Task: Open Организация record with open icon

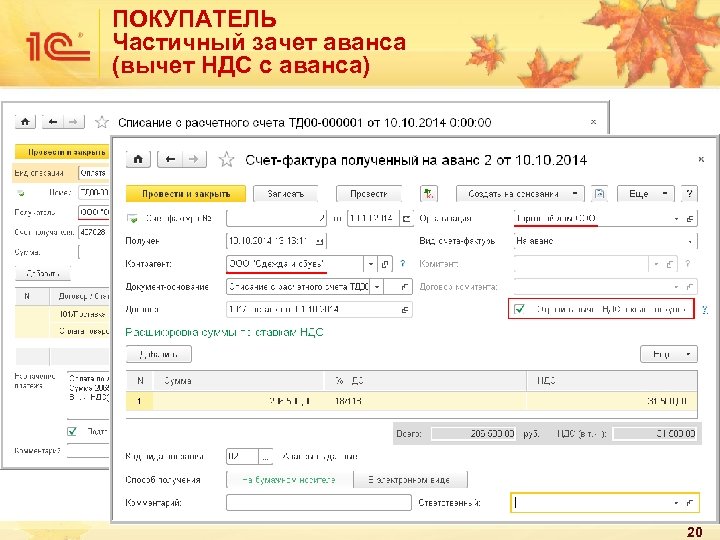Action: [x=690, y=219]
